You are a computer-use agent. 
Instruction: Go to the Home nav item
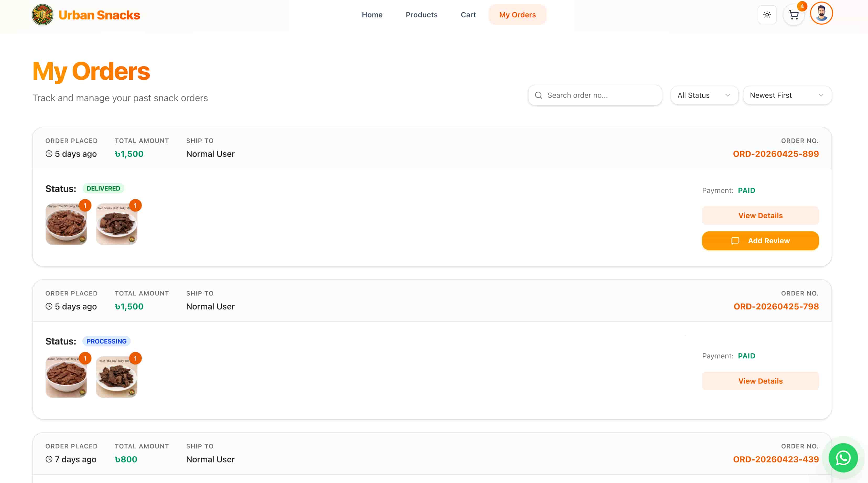(372, 15)
